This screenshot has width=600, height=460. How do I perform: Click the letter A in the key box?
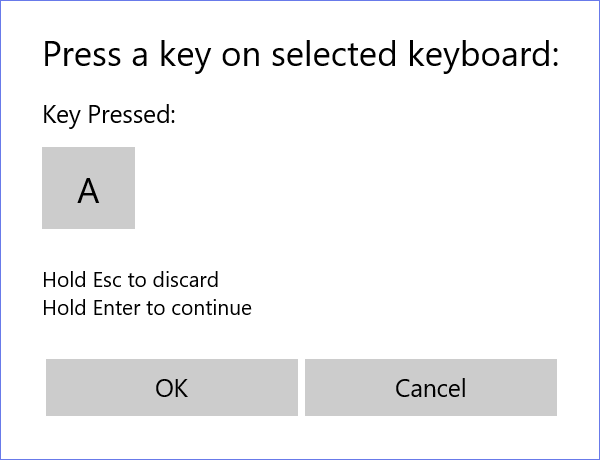click(x=88, y=190)
